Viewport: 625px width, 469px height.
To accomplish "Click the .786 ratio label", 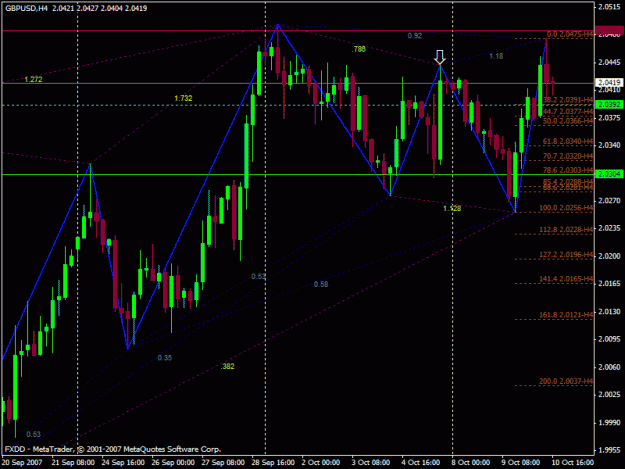I will (x=359, y=49).
